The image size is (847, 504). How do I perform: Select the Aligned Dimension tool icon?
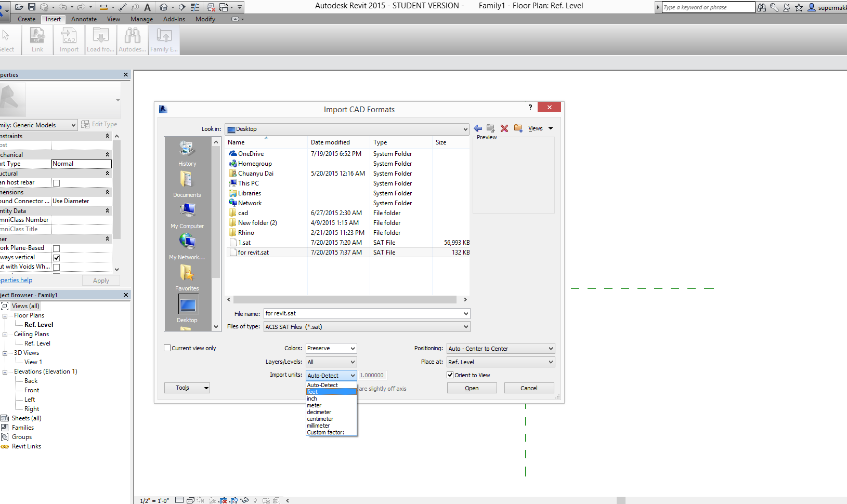click(x=123, y=7)
